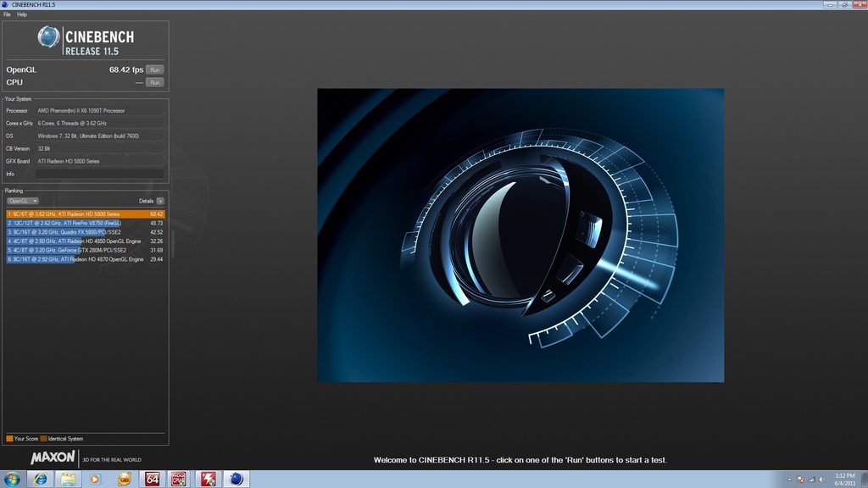Open the red lightning app on taskbar

(209, 480)
